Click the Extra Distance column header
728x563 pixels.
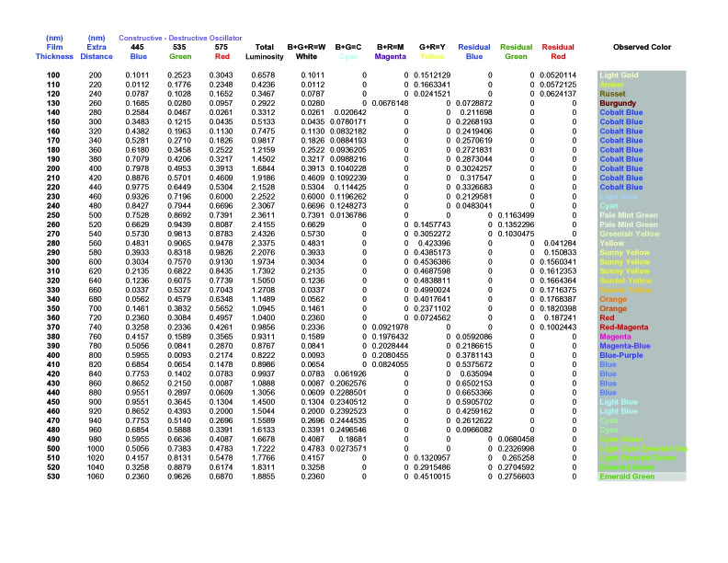point(96,50)
